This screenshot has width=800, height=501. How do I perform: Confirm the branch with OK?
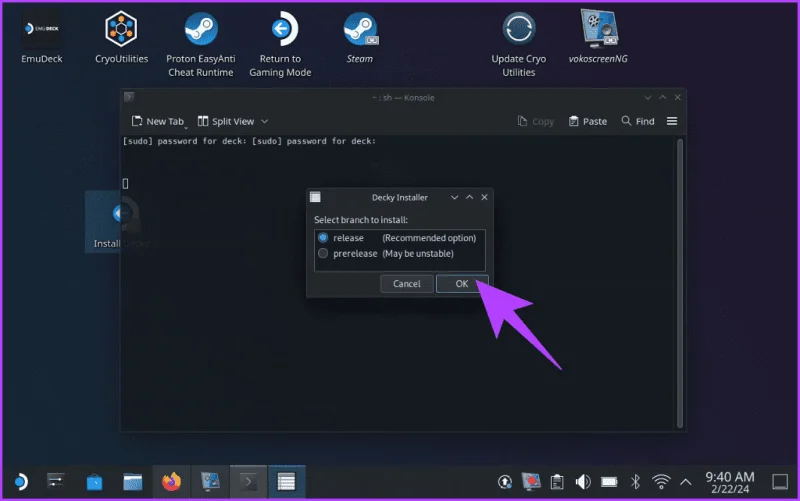462,284
